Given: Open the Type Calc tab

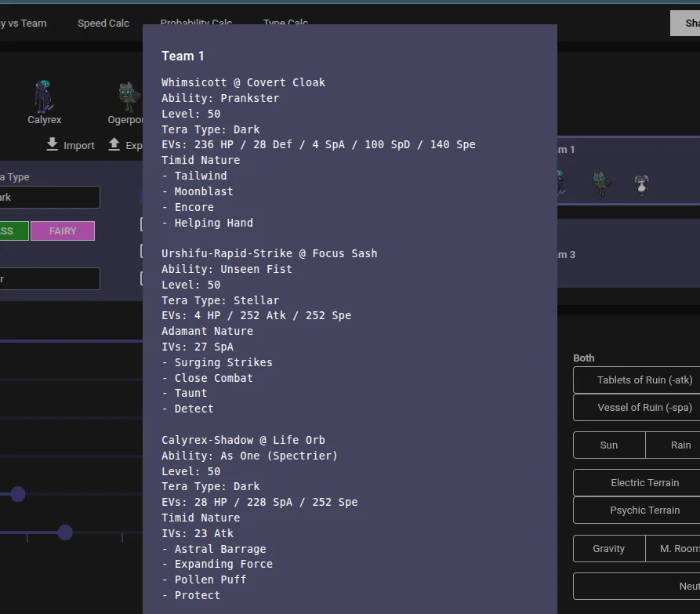Looking at the screenshot, I should (285, 21).
